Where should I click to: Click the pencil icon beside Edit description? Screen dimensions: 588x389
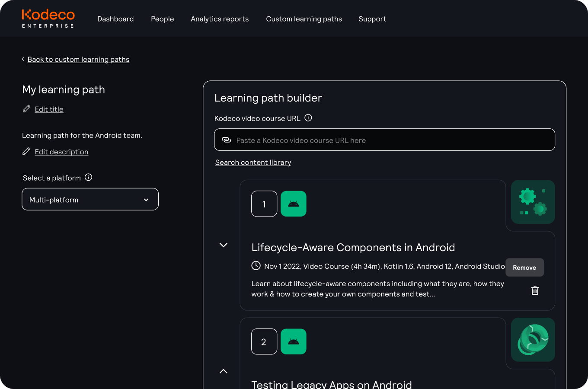coord(26,151)
